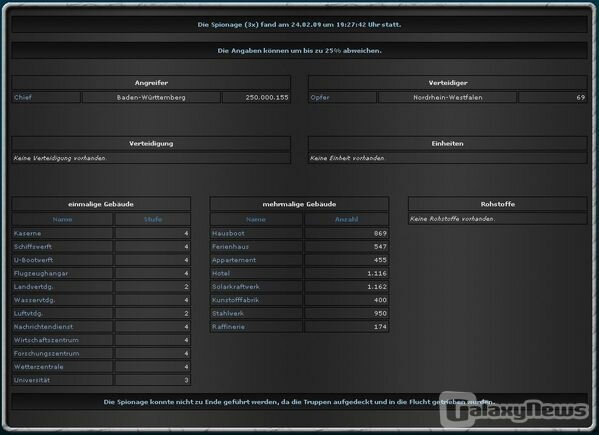Click the Verteidigung section header
Viewport: 599px width, 435px height.
pyautogui.click(x=151, y=144)
